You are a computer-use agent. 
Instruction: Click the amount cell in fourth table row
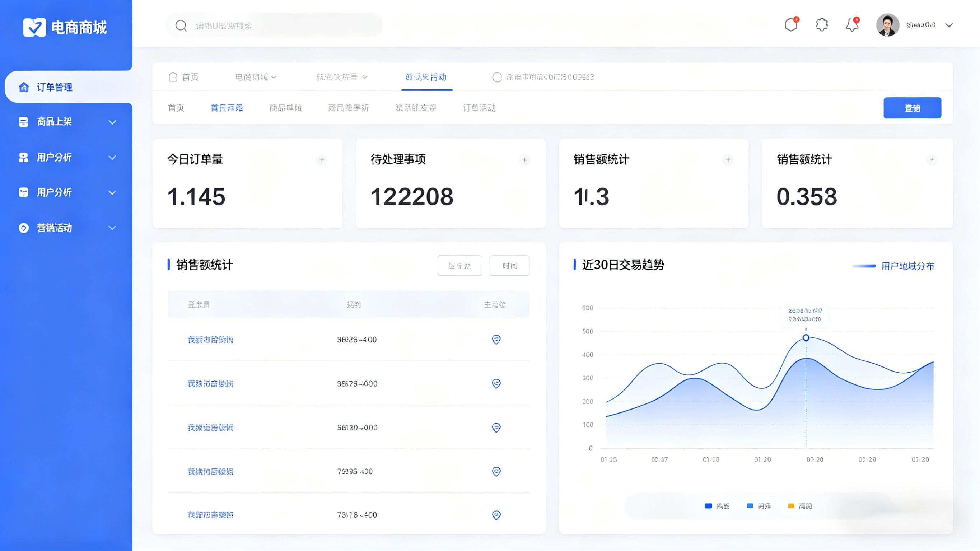pyautogui.click(x=355, y=471)
